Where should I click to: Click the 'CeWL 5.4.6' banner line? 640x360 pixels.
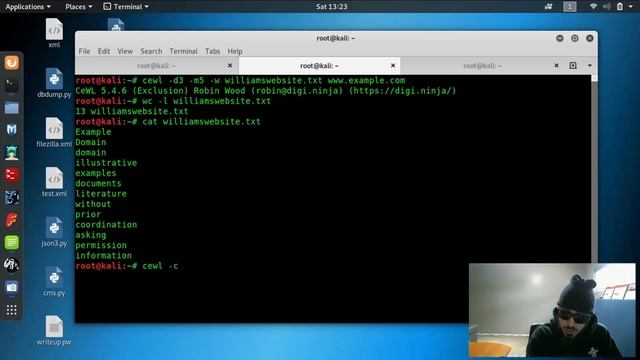(x=266, y=91)
